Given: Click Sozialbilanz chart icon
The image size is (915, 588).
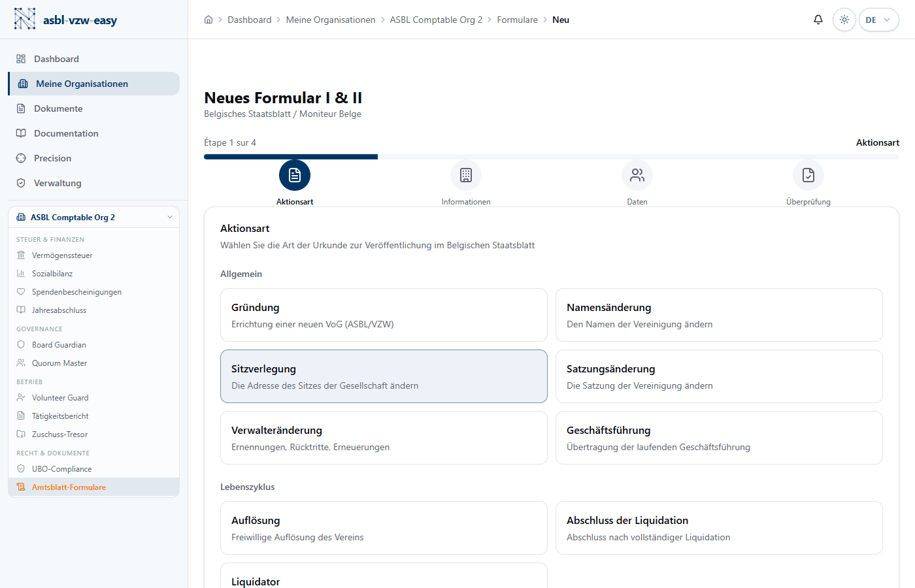Looking at the screenshot, I should [21, 274].
